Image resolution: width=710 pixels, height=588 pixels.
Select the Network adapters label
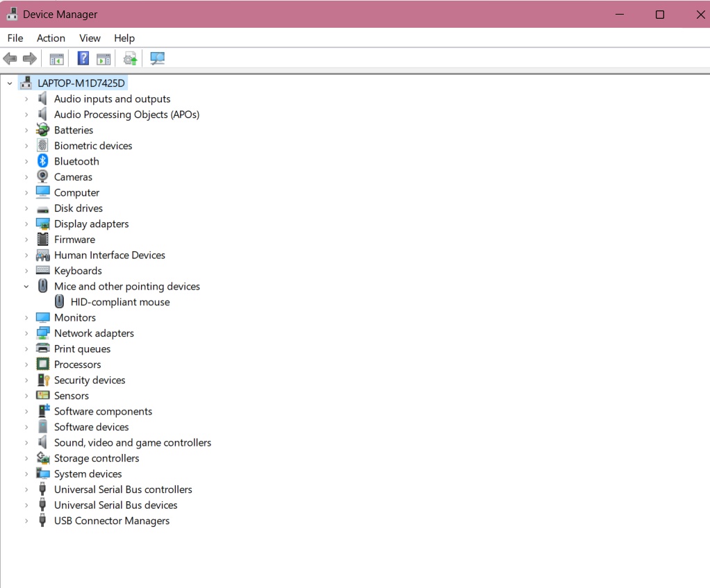click(94, 333)
